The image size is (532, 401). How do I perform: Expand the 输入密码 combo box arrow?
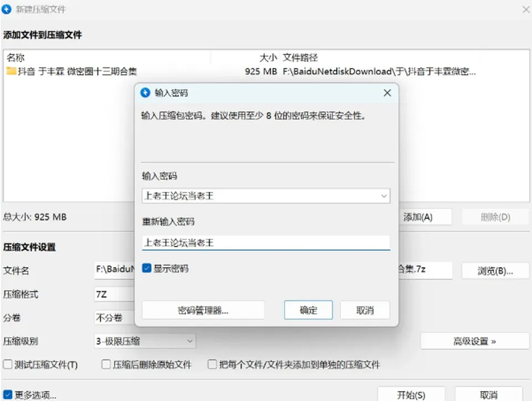(x=383, y=196)
